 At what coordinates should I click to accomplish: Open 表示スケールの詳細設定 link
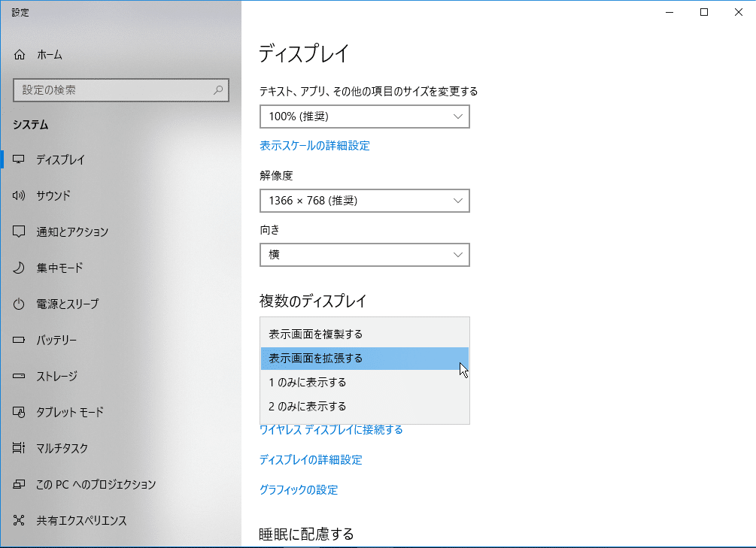[314, 145]
